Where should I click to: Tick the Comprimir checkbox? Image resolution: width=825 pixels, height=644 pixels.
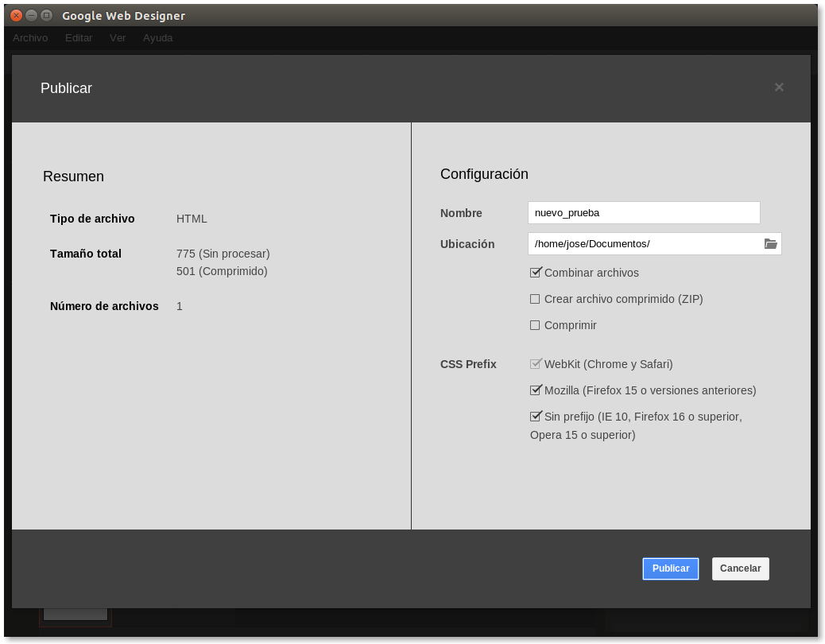coord(535,325)
